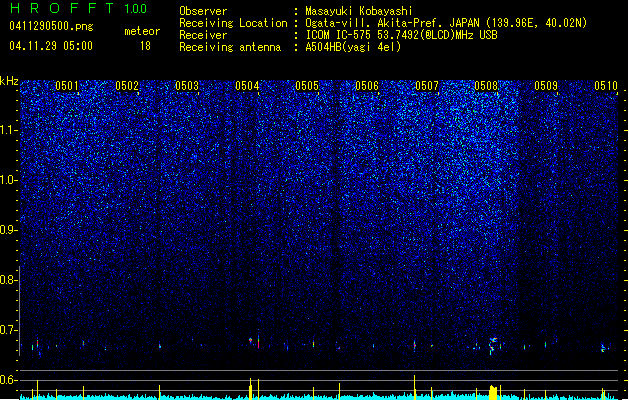
Task: Click the 0502 time marker
Action: pyautogui.click(x=127, y=86)
